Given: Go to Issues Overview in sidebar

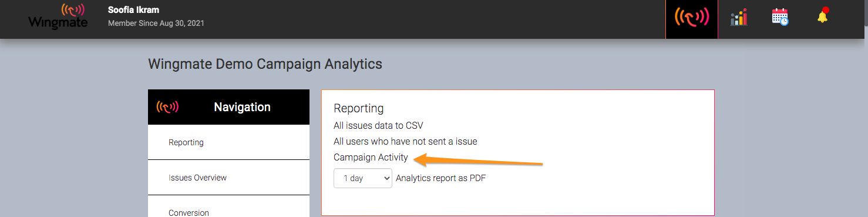Looking at the screenshot, I should [x=228, y=178].
